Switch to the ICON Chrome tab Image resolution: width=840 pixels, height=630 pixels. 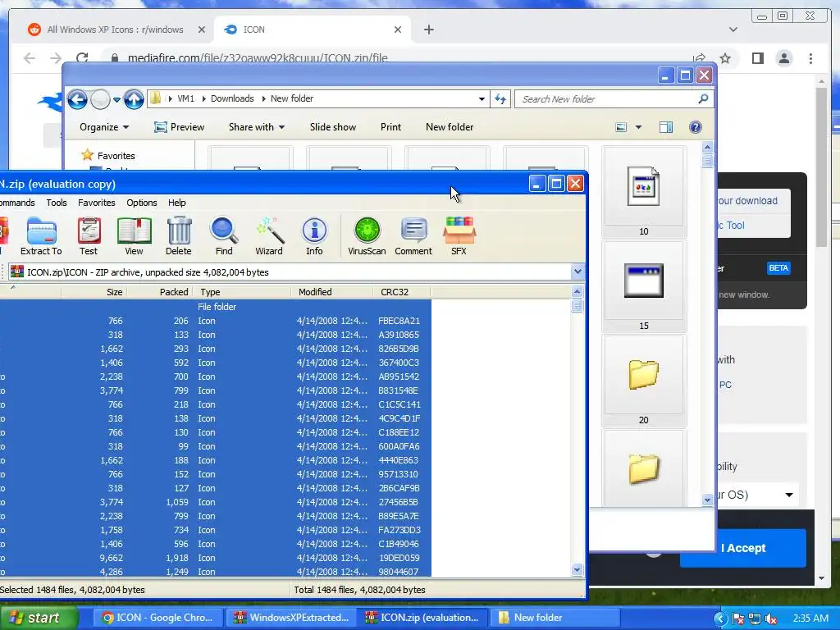tap(313, 30)
